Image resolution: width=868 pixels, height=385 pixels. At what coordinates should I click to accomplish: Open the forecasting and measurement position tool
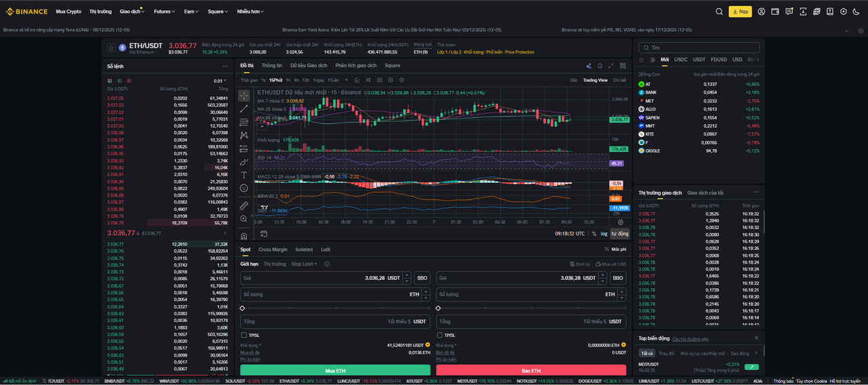[x=244, y=149]
